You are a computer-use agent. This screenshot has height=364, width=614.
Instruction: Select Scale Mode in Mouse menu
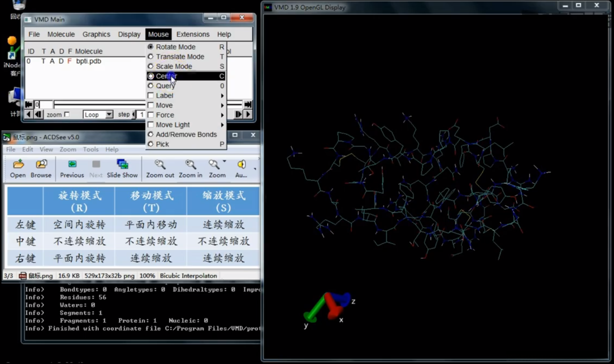click(174, 66)
